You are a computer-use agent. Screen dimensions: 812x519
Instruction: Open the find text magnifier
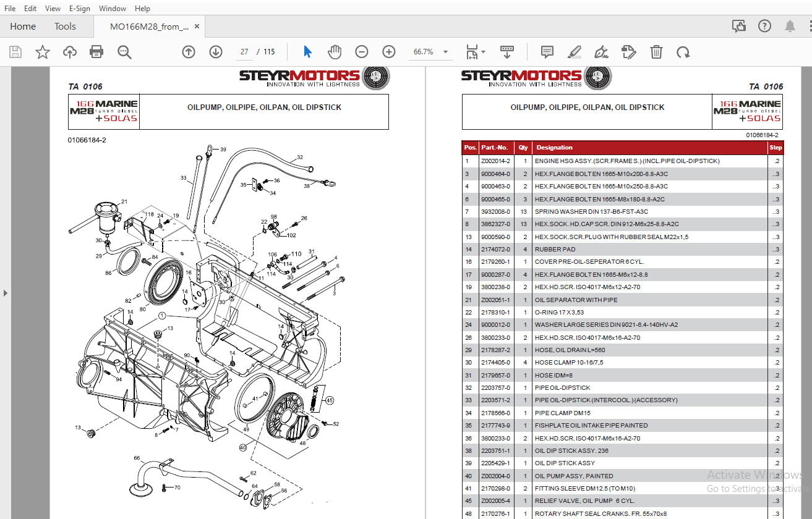click(x=125, y=52)
